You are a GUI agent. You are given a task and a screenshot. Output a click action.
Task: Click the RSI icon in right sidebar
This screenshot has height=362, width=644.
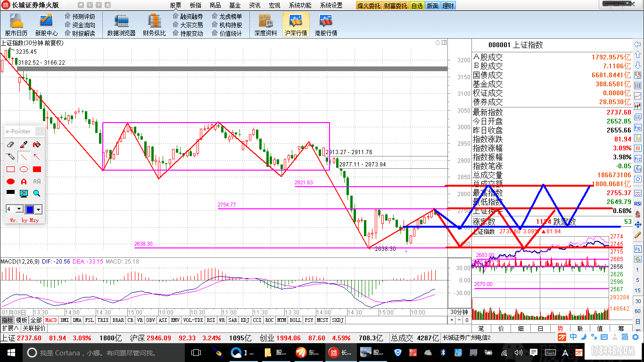638,204
